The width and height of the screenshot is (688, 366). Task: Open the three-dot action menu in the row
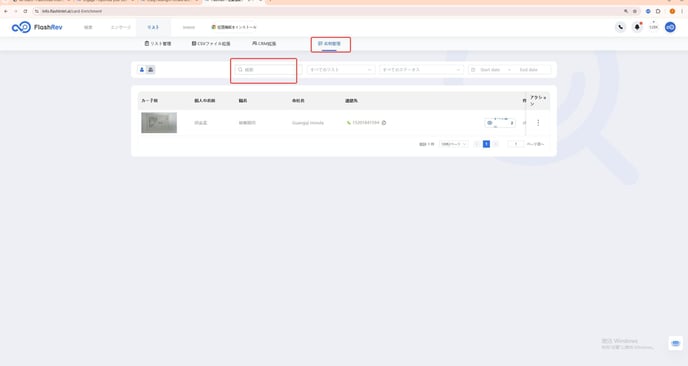pos(538,123)
